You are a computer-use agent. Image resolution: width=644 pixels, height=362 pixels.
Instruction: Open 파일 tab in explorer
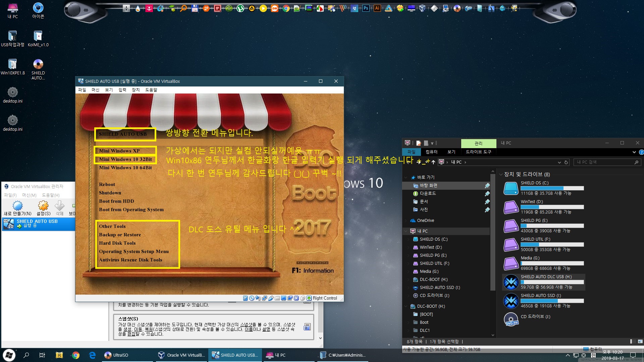click(411, 152)
